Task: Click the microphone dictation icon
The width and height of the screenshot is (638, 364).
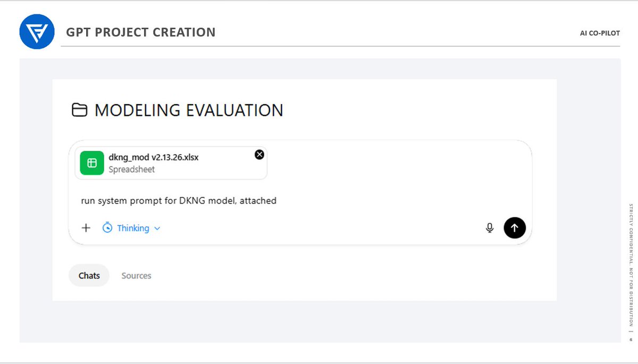Action: click(x=490, y=228)
